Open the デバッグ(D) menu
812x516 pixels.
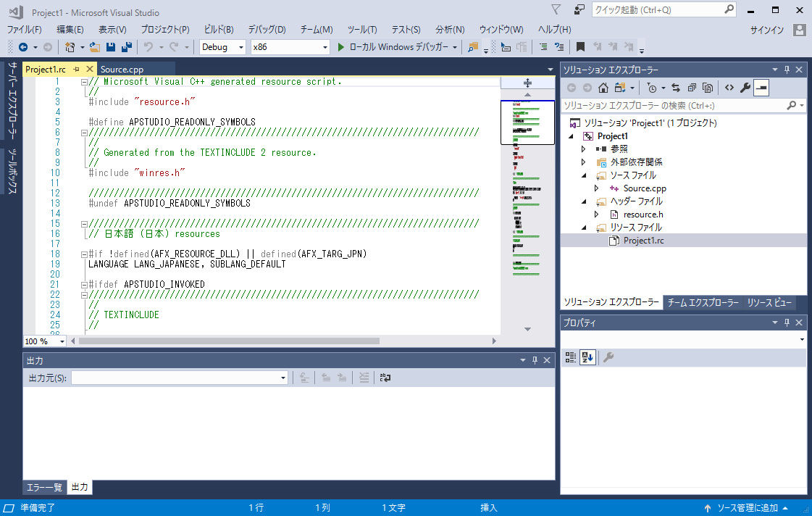(x=267, y=30)
